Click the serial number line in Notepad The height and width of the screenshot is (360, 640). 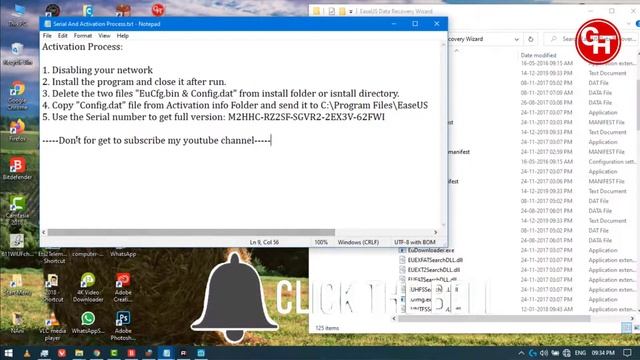coord(213,117)
